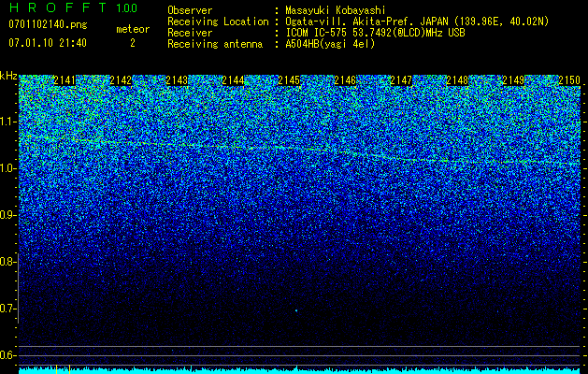This screenshot has height=374, width=588.
Task: Click the HROFFT program title text
Action: click(59, 7)
